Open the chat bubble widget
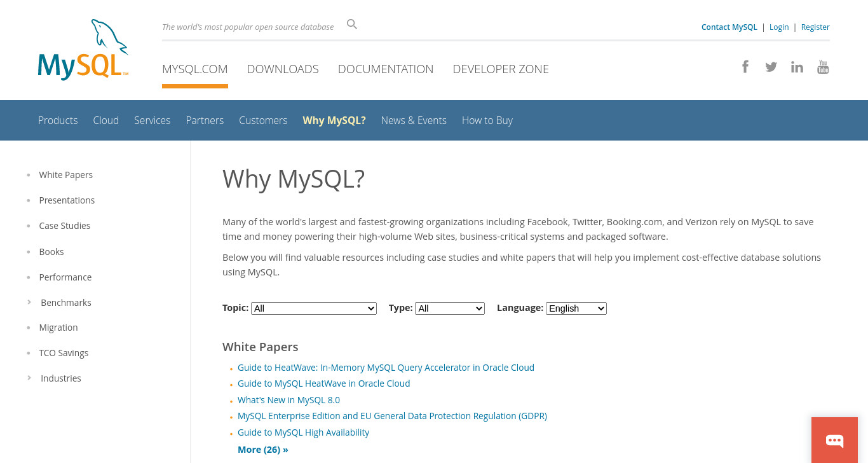 (x=834, y=440)
